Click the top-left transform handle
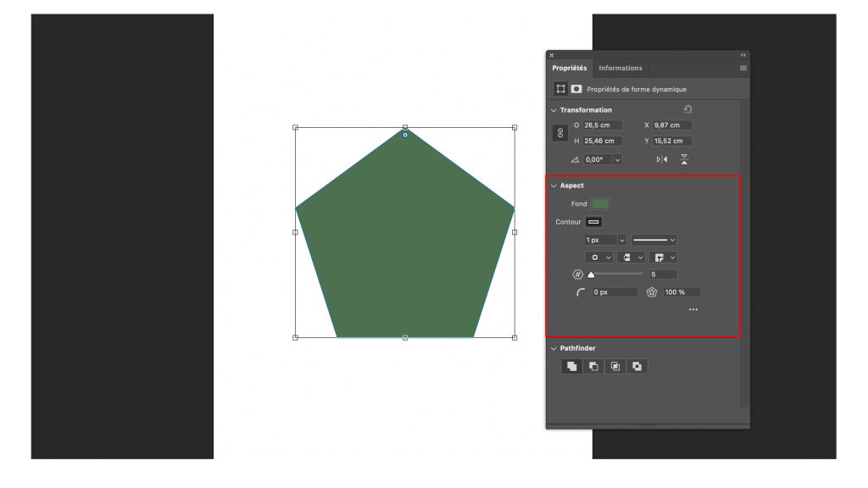The width and height of the screenshot is (868, 488). [295, 128]
